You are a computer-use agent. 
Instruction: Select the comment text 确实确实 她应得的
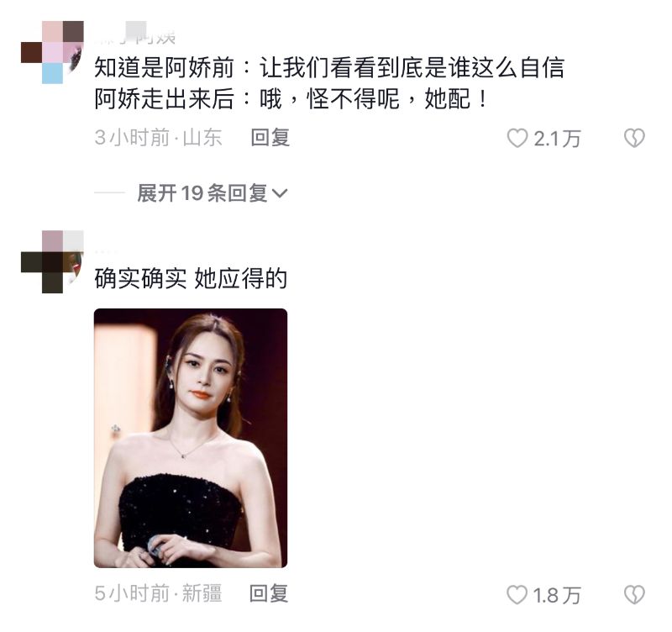click(191, 279)
